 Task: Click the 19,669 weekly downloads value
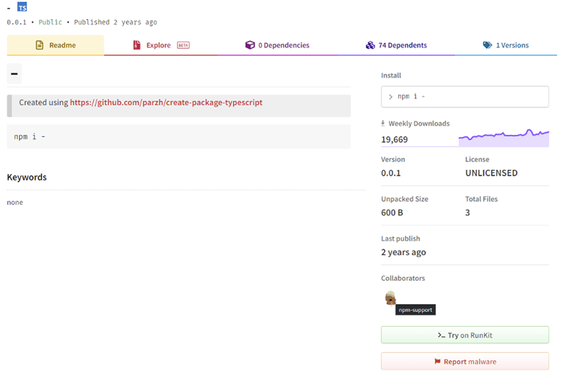(x=394, y=139)
